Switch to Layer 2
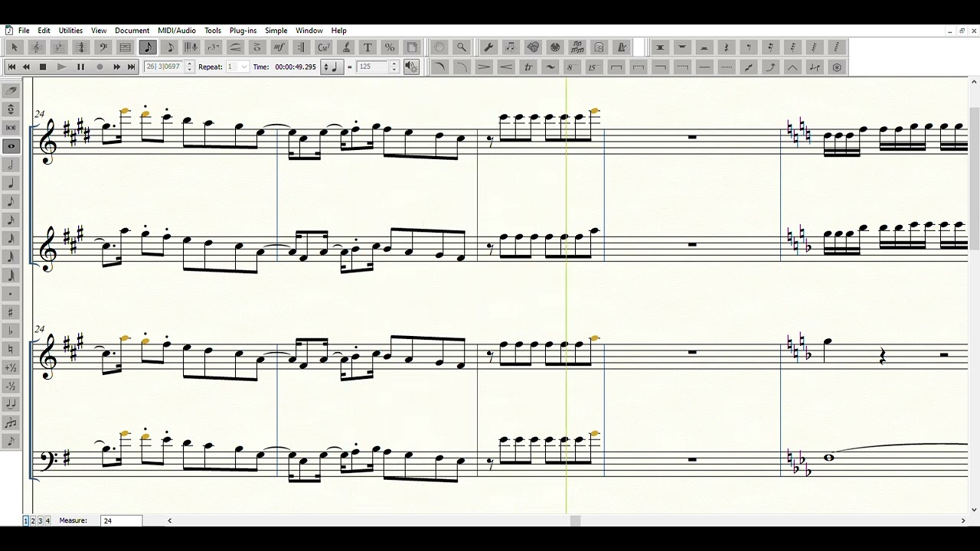The image size is (980, 551). pyautogui.click(x=32, y=520)
